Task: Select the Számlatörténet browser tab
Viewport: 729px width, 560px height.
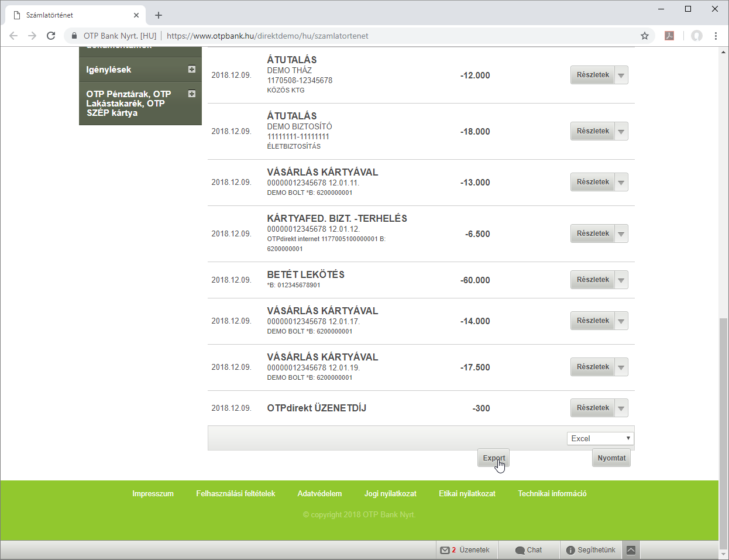Action: (x=75, y=15)
